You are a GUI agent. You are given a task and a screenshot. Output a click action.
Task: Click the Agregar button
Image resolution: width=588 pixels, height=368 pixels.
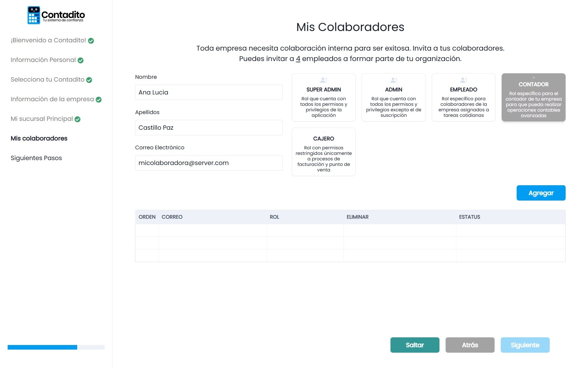(x=541, y=193)
